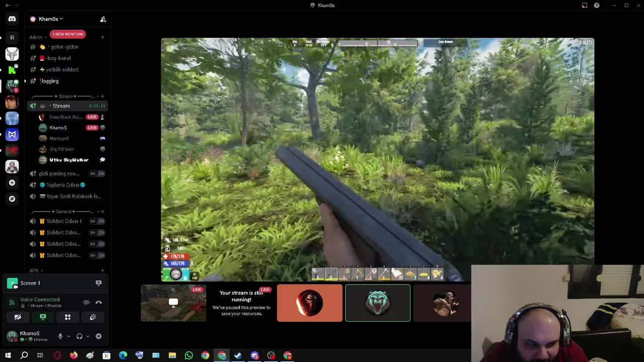The image size is (644, 362).
Task: Open the gelen-giden text channel
Action: pyautogui.click(x=67, y=47)
